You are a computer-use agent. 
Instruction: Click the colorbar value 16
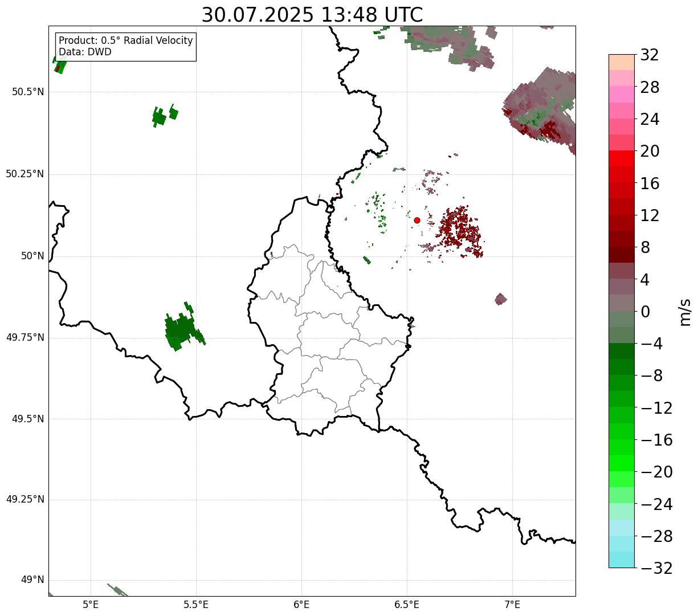(650, 183)
